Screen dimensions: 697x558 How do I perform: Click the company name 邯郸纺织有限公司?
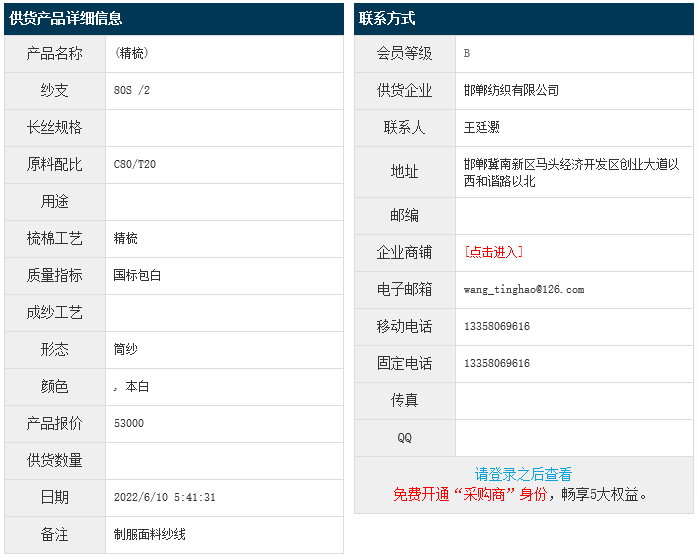click(511, 90)
